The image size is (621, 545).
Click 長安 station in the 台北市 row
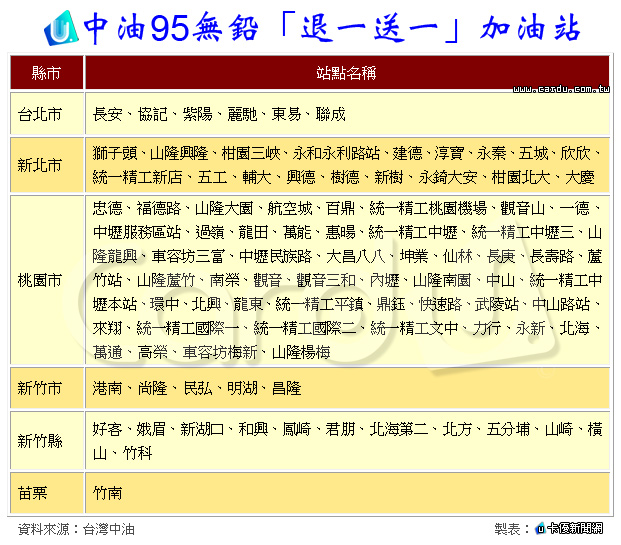[x=107, y=114]
